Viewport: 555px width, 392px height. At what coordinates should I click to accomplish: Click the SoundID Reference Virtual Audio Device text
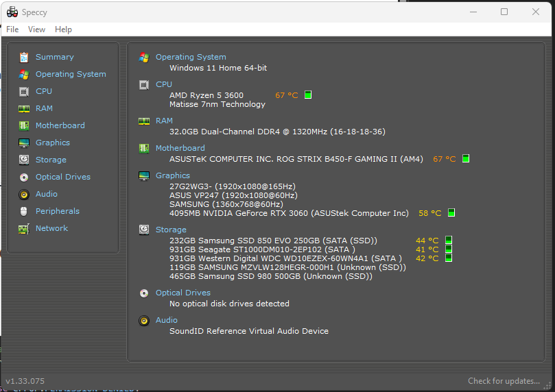click(249, 331)
